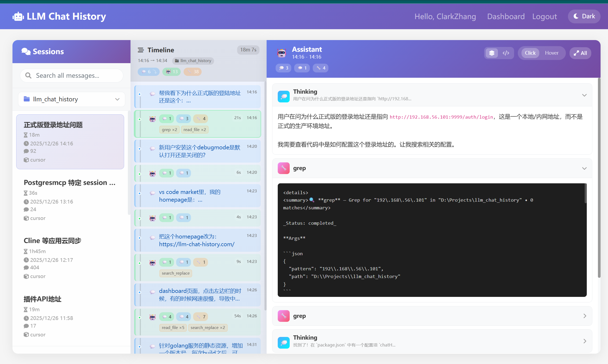
Task: Select the Cline 等应用云同步 session
Action: click(70, 258)
